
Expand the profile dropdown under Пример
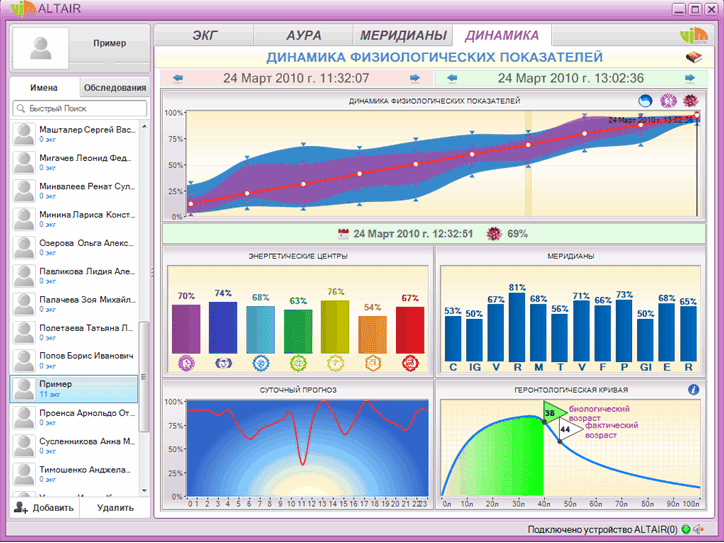point(109,62)
